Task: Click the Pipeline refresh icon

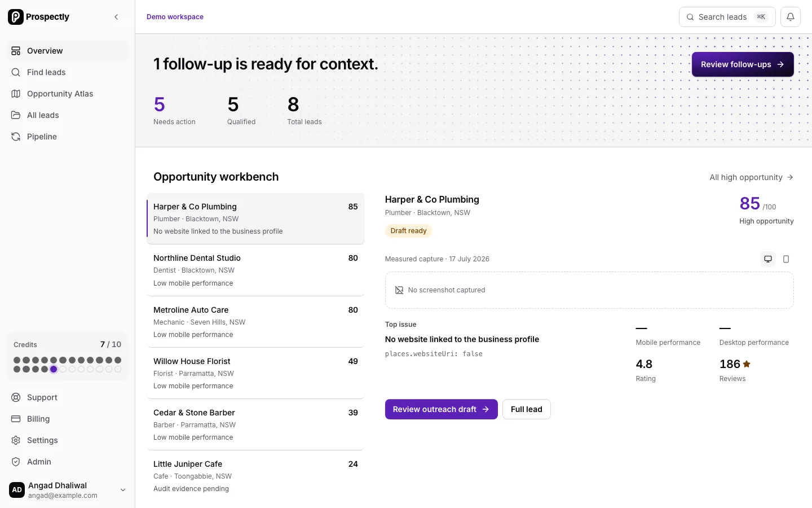Action: click(x=16, y=137)
